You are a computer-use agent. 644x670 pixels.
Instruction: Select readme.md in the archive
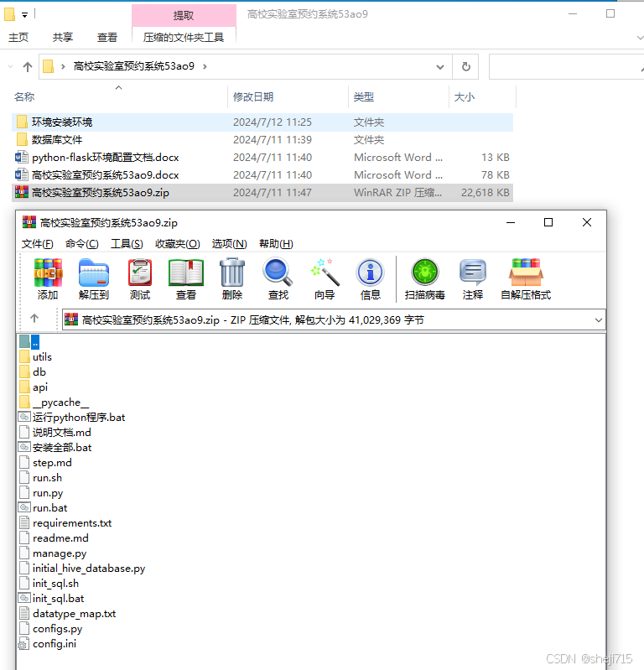(60, 538)
